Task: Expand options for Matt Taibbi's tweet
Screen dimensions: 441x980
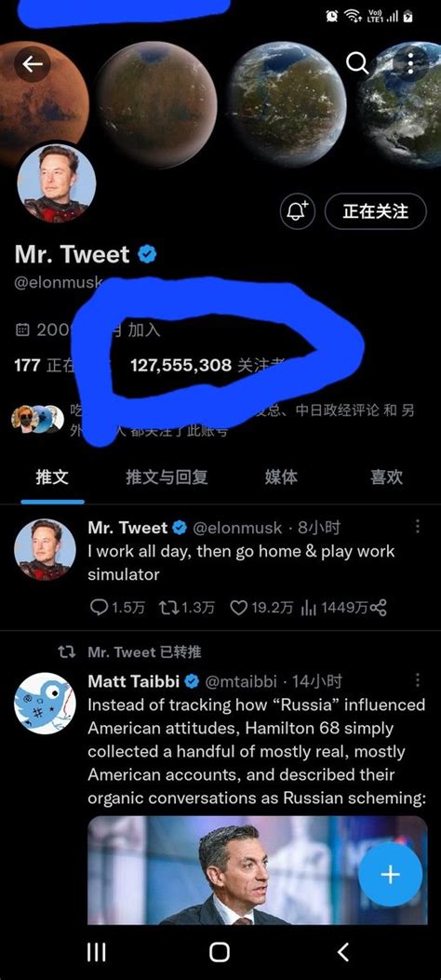Action: pos(417,680)
